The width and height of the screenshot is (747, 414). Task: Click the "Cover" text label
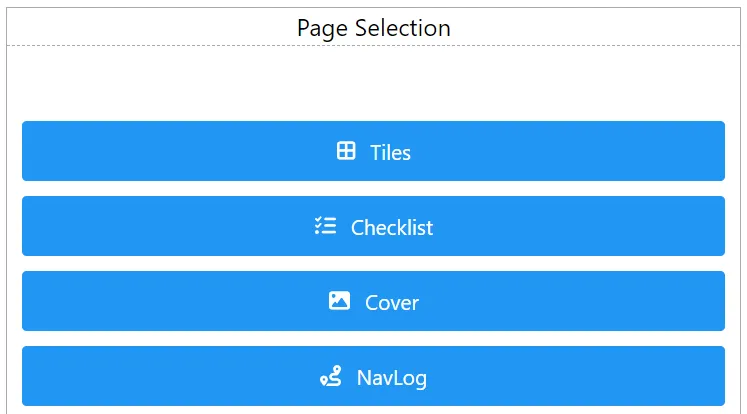pos(392,302)
